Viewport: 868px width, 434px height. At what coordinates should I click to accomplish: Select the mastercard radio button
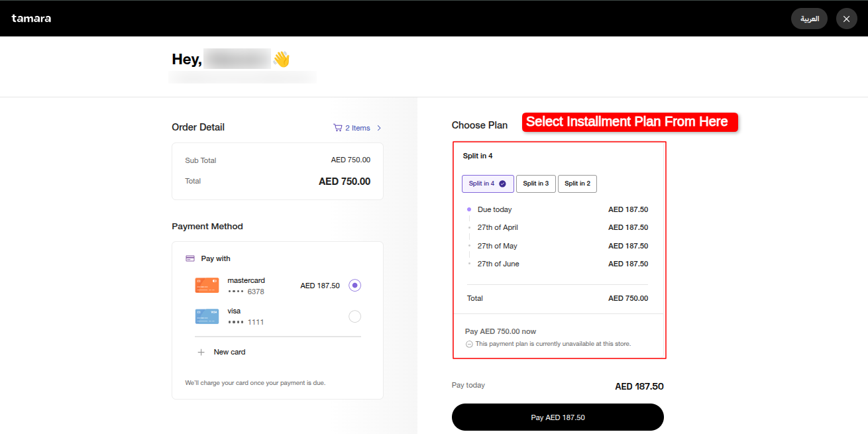coord(354,286)
